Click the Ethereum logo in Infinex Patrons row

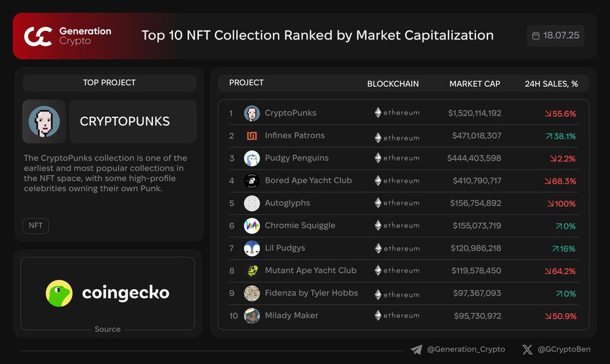378,138
